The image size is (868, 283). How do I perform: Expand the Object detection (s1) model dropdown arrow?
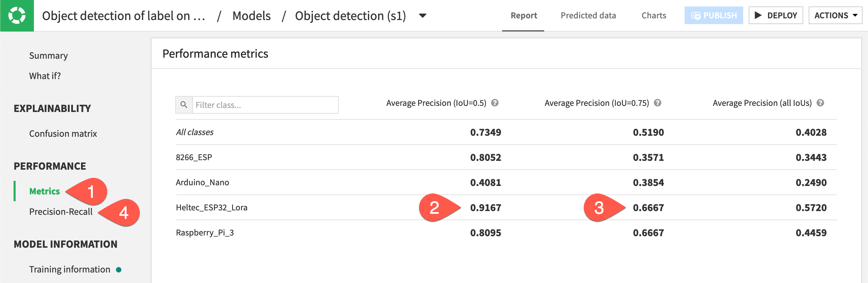422,16
